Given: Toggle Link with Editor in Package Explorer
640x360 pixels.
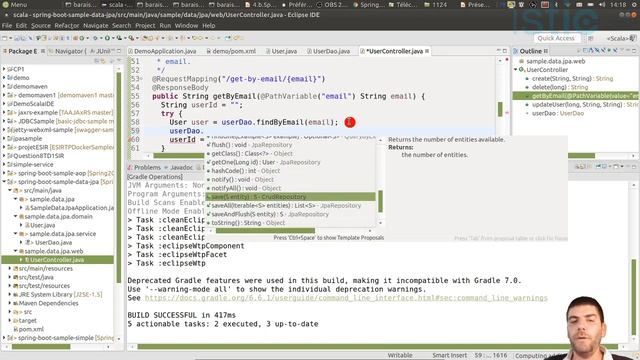Looking at the screenshot, I should 103,61.
